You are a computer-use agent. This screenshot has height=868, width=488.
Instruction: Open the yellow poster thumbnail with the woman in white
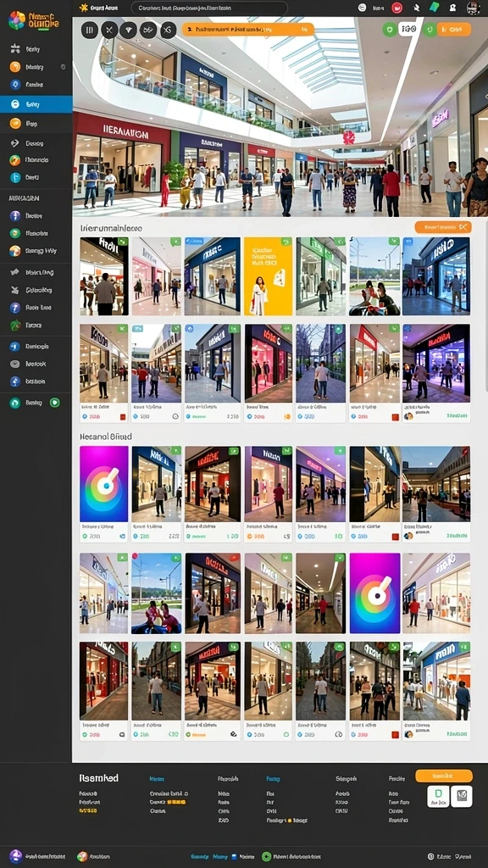click(268, 276)
